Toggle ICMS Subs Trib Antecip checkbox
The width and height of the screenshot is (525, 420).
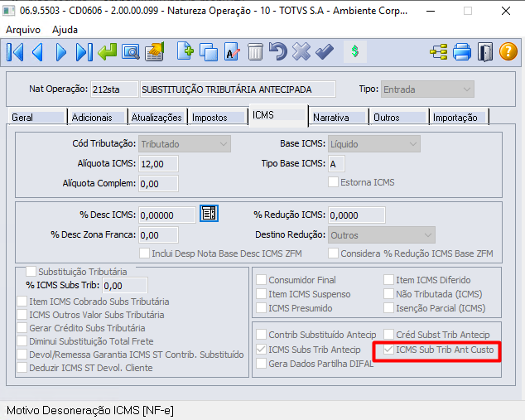[261, 350]
